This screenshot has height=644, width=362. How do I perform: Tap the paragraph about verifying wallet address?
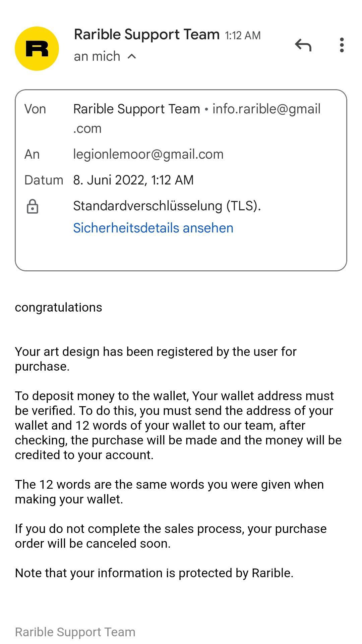coord(178,425)
